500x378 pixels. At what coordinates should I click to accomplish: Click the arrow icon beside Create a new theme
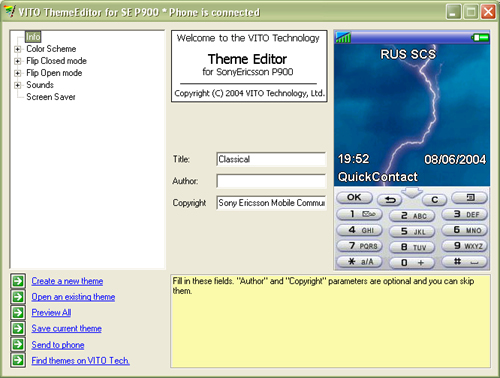18,281
